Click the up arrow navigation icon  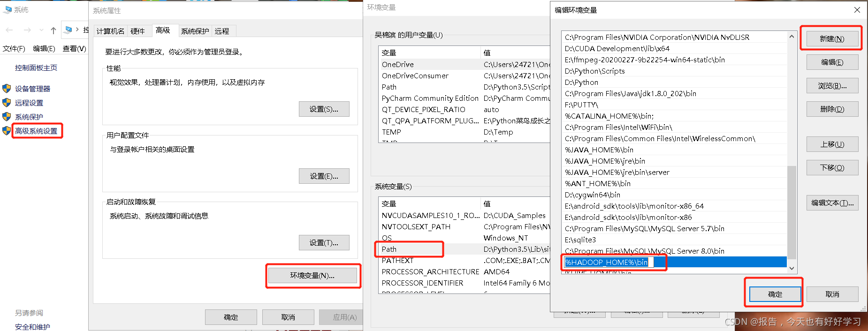tap(53, 30)
